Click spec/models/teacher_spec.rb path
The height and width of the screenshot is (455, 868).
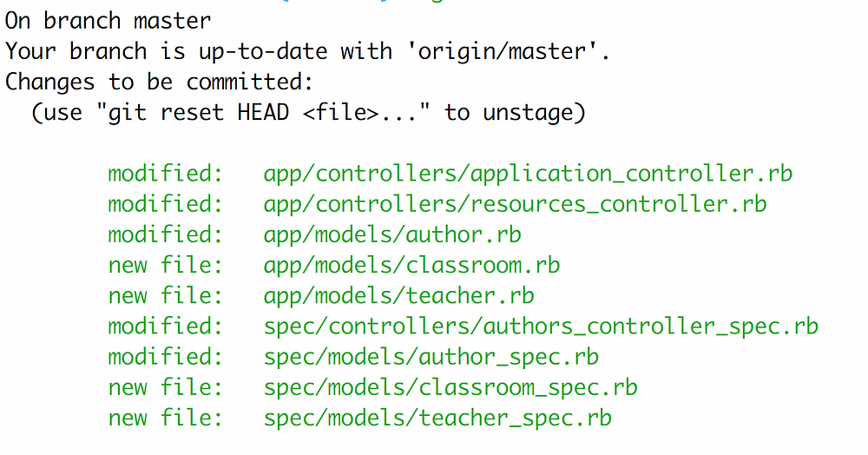click(437, 418)
